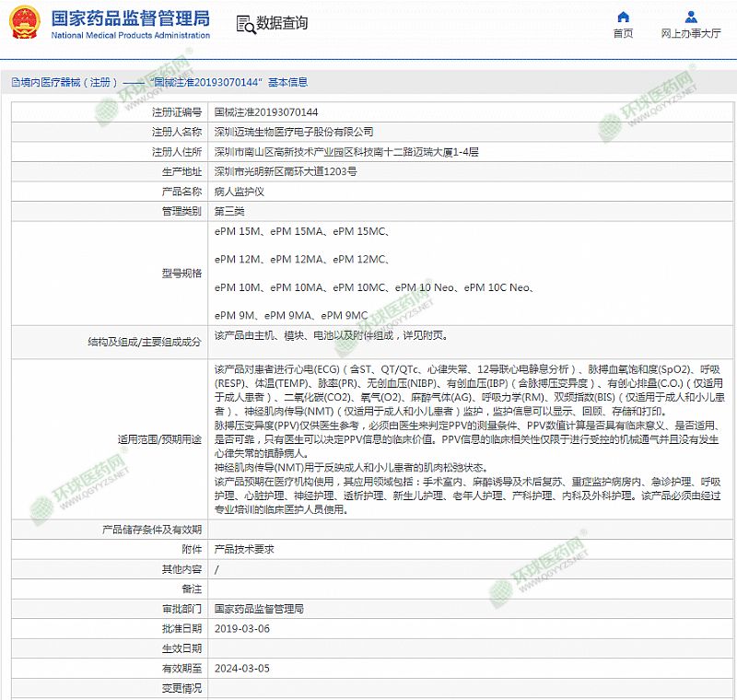Open the 网上办事大厅 text link
Image resolution: width=737 pixels, height=700 pixels.
pos(691,34)
